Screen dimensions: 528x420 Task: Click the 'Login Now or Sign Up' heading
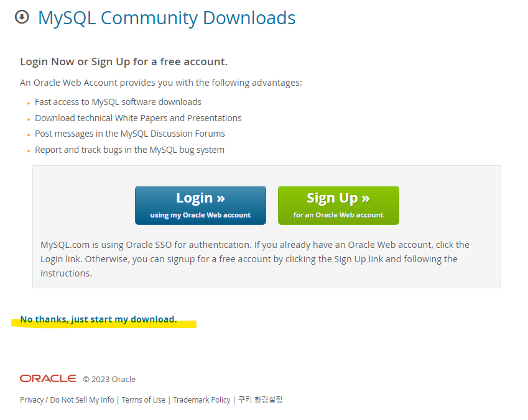[124, 62]
